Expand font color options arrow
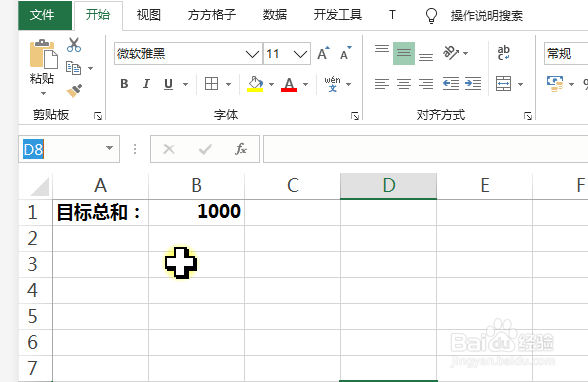This screenshot has width=588, height=382. point(305,84)
